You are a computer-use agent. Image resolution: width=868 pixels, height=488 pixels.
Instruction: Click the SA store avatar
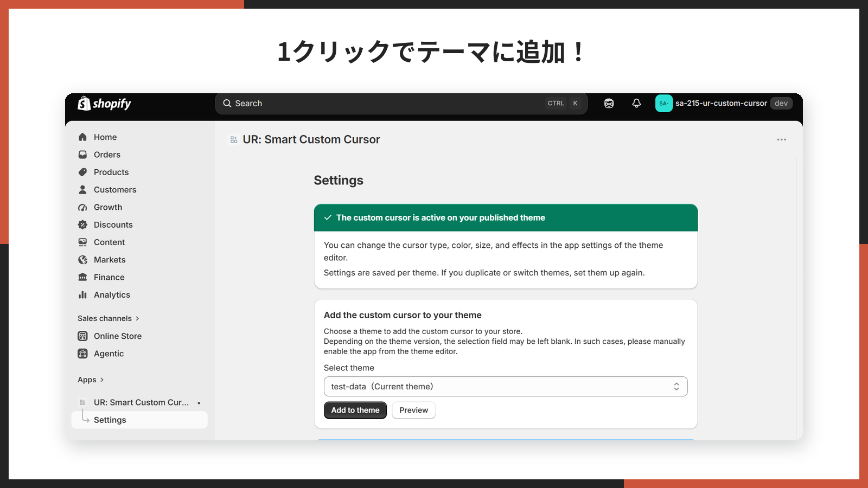pos(663,104)
